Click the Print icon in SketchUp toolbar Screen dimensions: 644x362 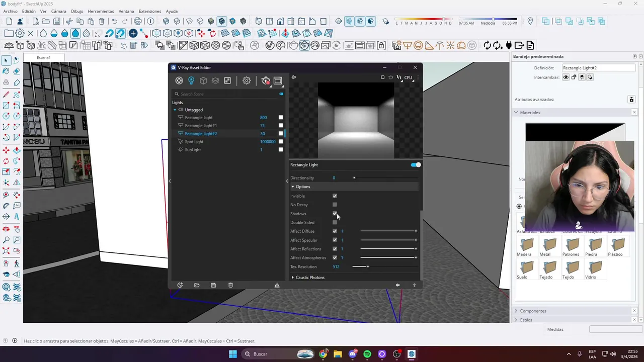point(138,21)
